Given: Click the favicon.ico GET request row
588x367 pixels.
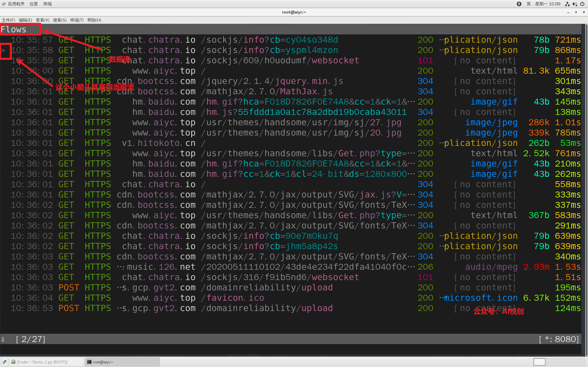Looking at the screenshot, I should (x=294, y=298).
